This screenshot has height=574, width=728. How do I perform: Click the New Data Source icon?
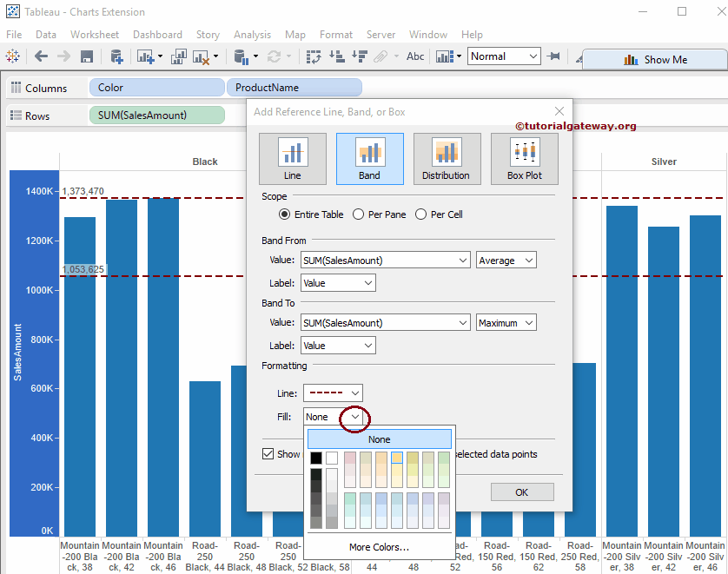pos(116,56)
